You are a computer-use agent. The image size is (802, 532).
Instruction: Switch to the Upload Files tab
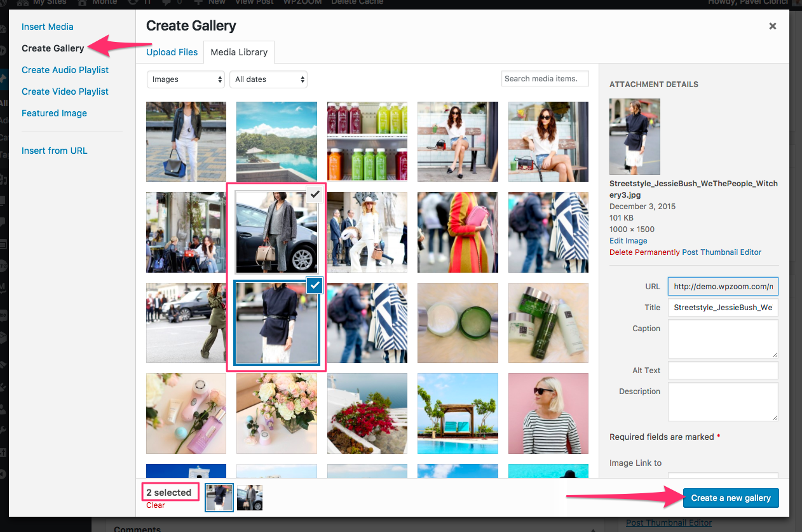click(x=172, y=52)
